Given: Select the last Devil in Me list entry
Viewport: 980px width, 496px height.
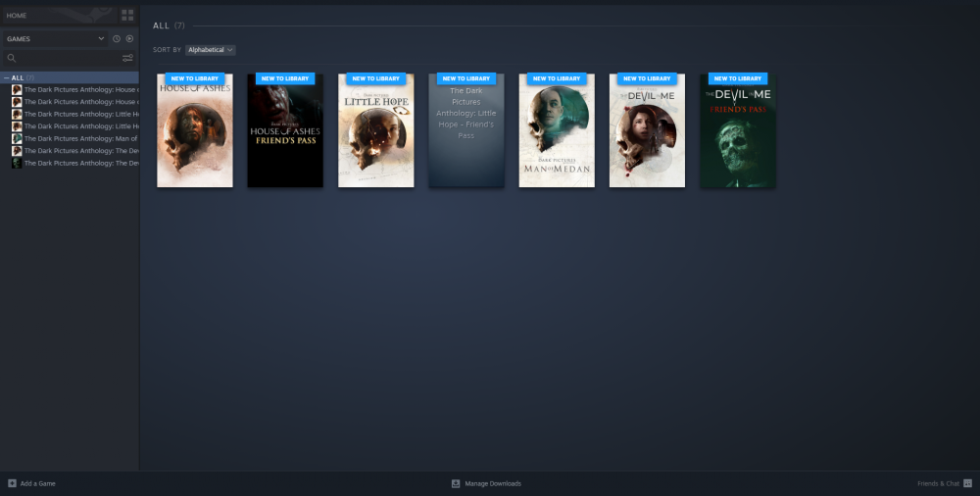Looking at the screenshot, I should (78, 163).
